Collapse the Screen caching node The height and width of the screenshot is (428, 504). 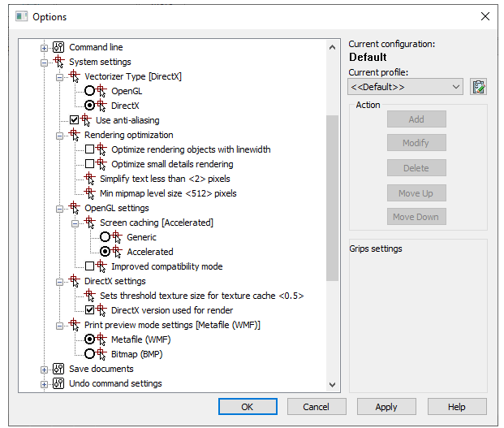tap(75, 223)
